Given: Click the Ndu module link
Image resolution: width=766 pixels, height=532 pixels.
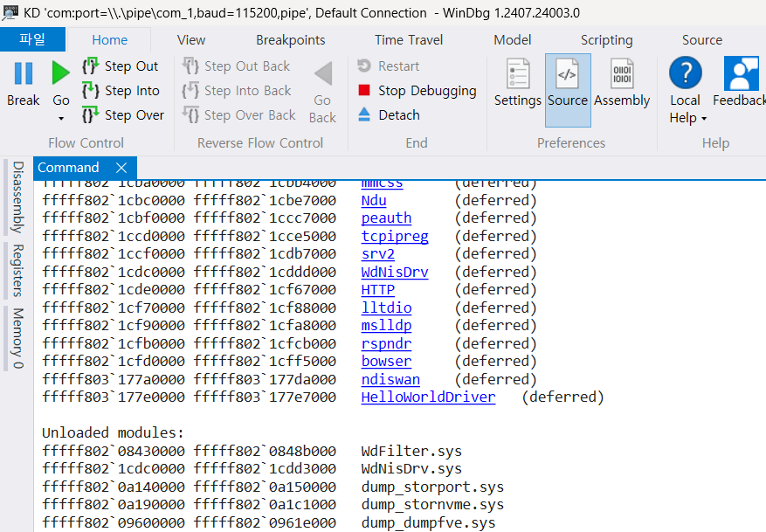Looking at the screenshot, I should click(374, 200).
